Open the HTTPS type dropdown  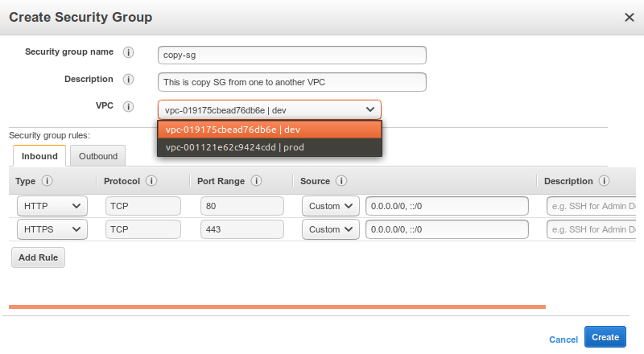pos(52,229)
